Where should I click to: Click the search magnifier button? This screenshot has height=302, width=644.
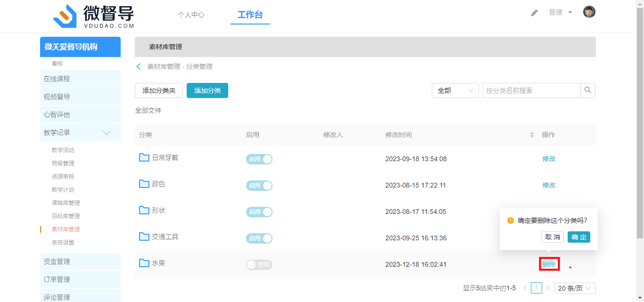click(x=587, y=90)
